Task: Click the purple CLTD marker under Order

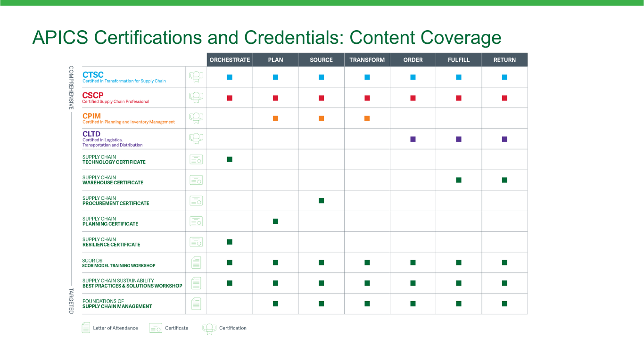Action: (x=413, y=139)
